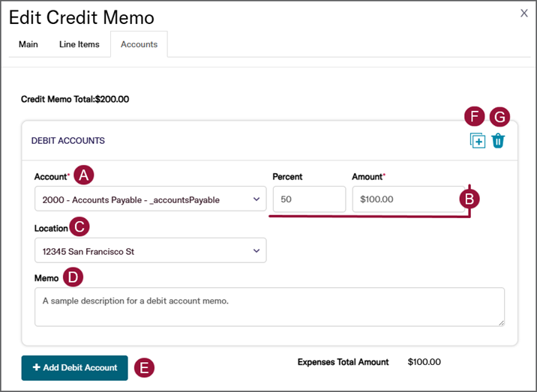Click callout marker E beside Add Debit Account
This screenshot has width=537, height=392.
(143, 367)
